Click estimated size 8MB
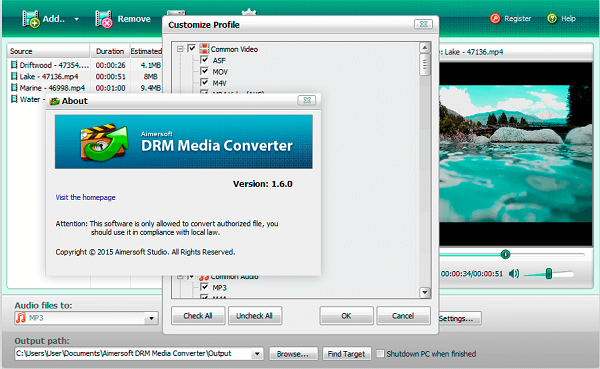 click(151, 77)
